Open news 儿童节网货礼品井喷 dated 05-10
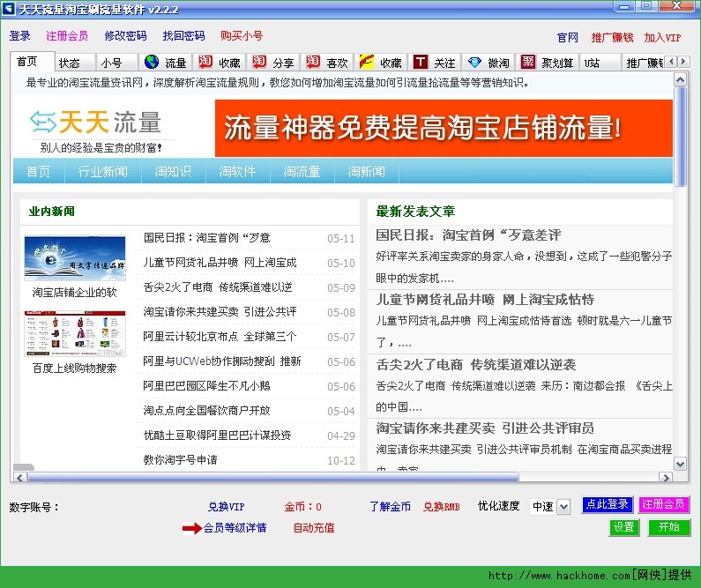The image size is (701, 588). coord(220,263)
